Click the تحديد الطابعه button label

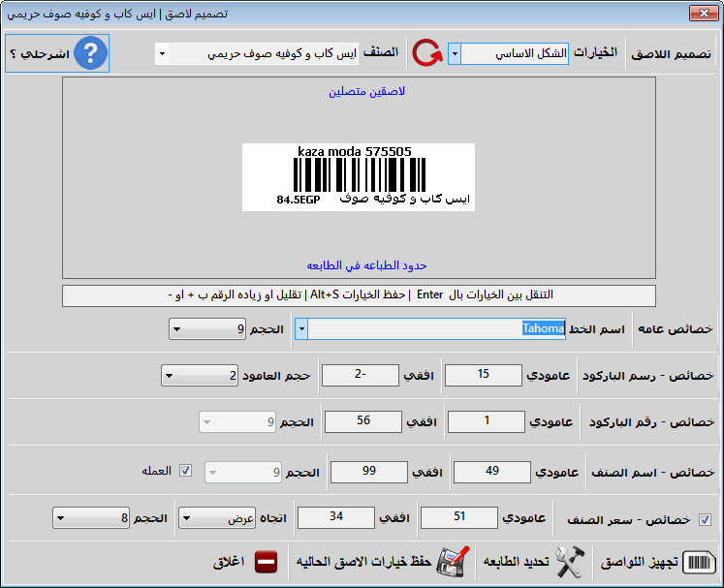[517, 561]
